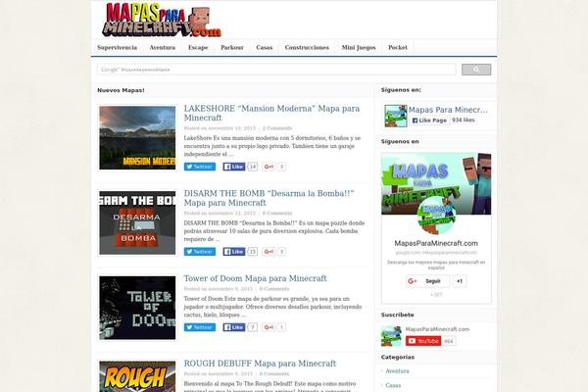The image size is (588, 392).
Task: Open the DISARM THE BOMB thumbnail
Action: point(137,222)
